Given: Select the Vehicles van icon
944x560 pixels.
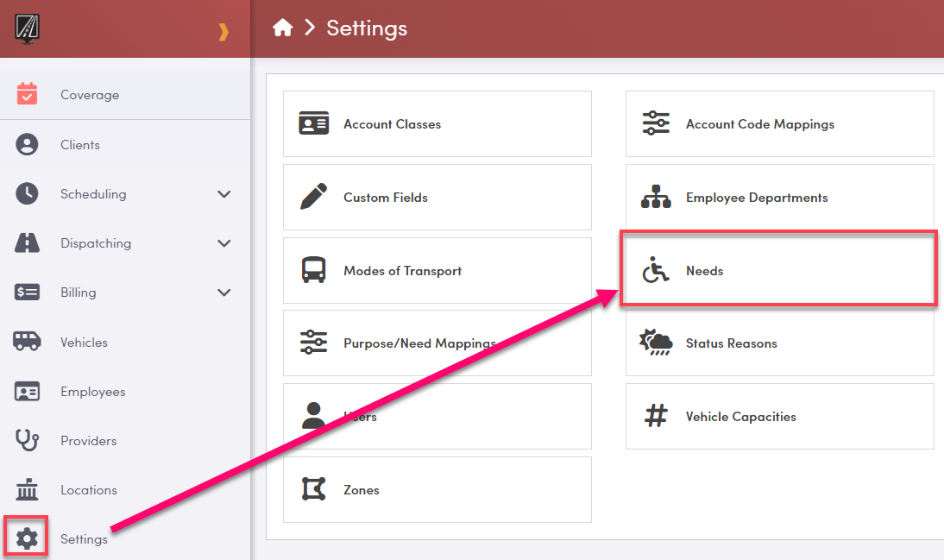Looking at the screenshot, I should (x=28, y=342).
